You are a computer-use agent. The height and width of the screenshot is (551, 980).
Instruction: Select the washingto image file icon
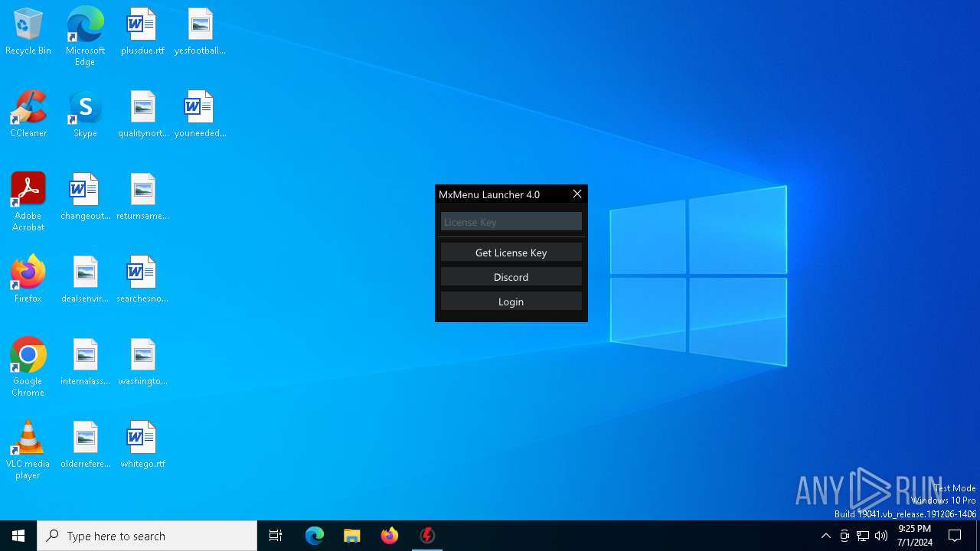tap(142, 363)
